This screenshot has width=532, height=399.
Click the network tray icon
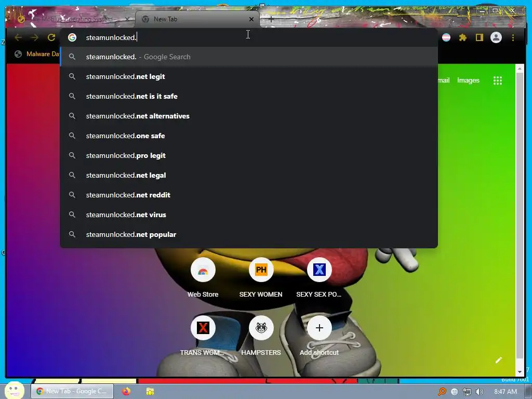coord(467,392)
